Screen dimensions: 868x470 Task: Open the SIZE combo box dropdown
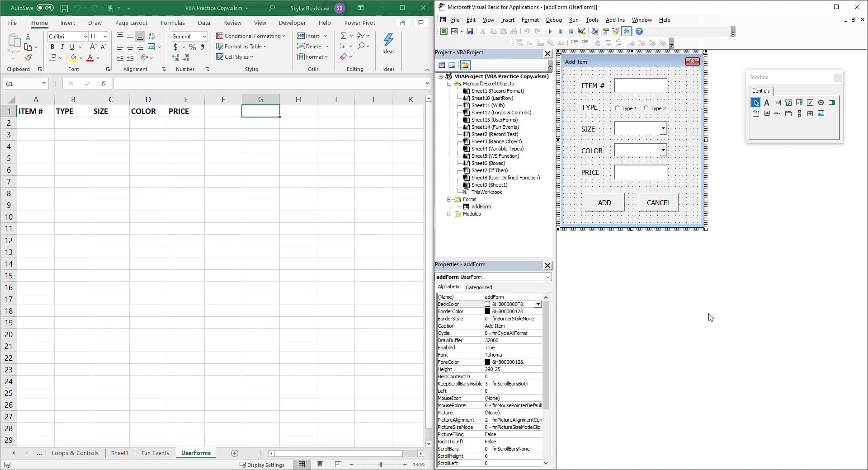pyautogui.click(x=663, y=128)
